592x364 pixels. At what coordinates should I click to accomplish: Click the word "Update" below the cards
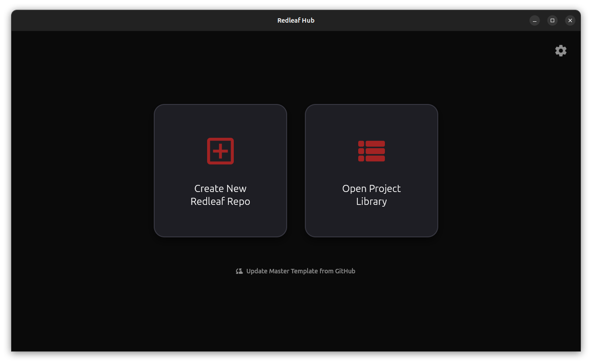[257, 271]
